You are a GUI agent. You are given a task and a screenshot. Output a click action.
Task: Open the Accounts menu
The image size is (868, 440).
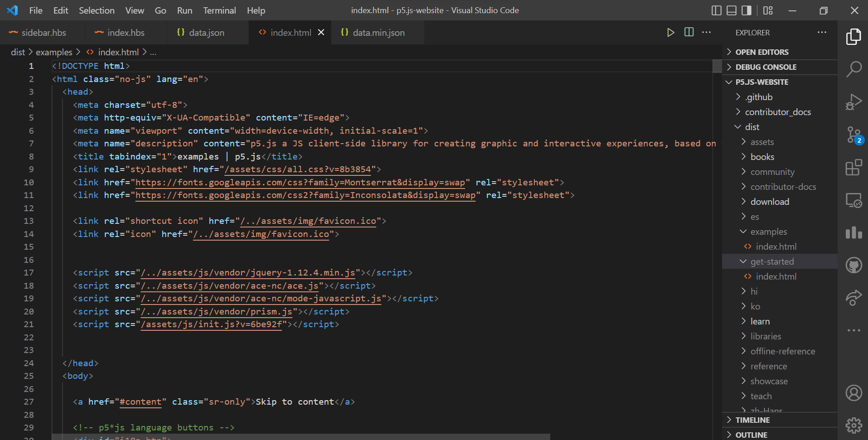pos(853,393)
